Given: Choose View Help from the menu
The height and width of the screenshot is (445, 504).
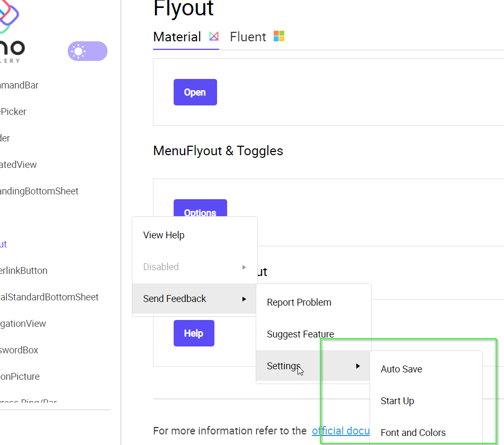Looking at the screenshot, I should tap(164, 235).
